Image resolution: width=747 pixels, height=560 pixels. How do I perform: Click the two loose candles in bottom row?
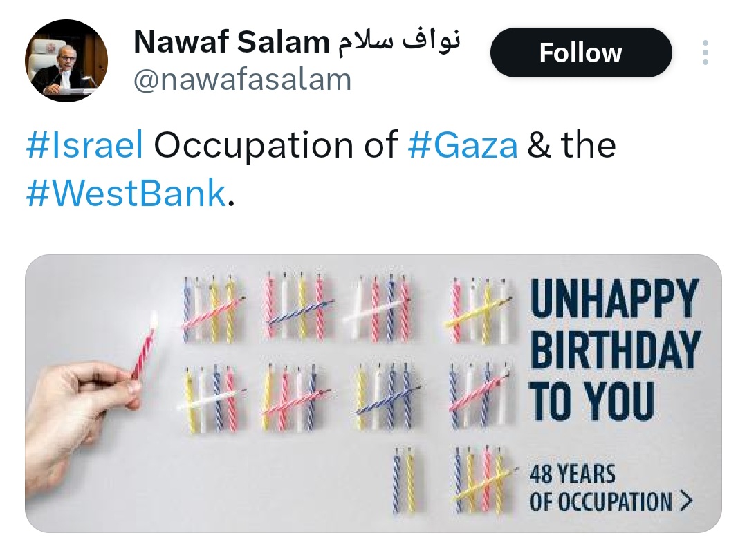403,480
